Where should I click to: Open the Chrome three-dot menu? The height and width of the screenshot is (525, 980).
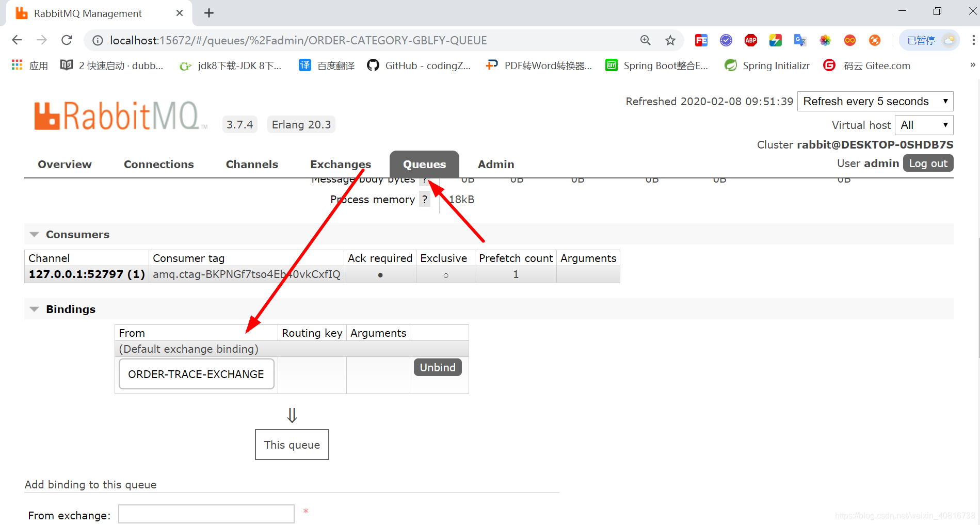[973, 40]
